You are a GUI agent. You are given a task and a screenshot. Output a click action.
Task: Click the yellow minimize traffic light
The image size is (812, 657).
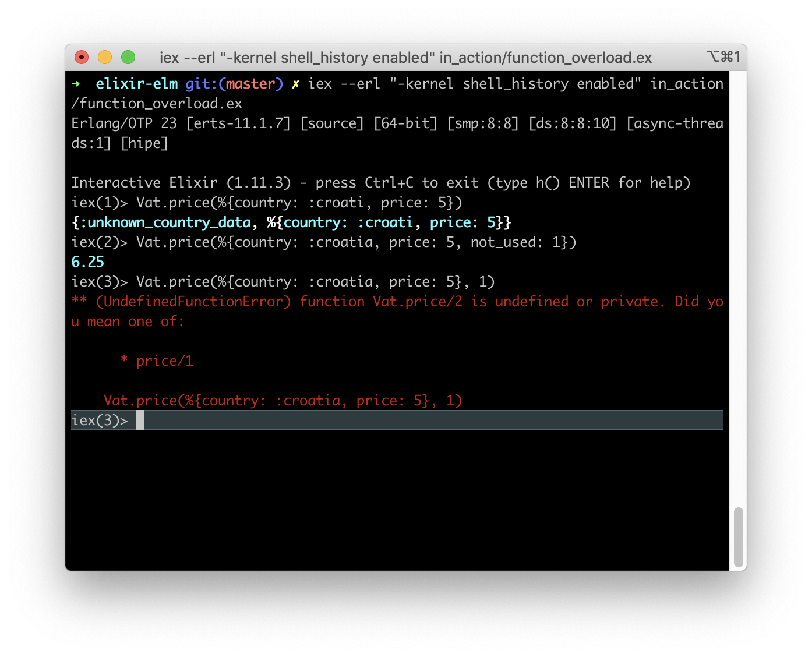[104, 57]
